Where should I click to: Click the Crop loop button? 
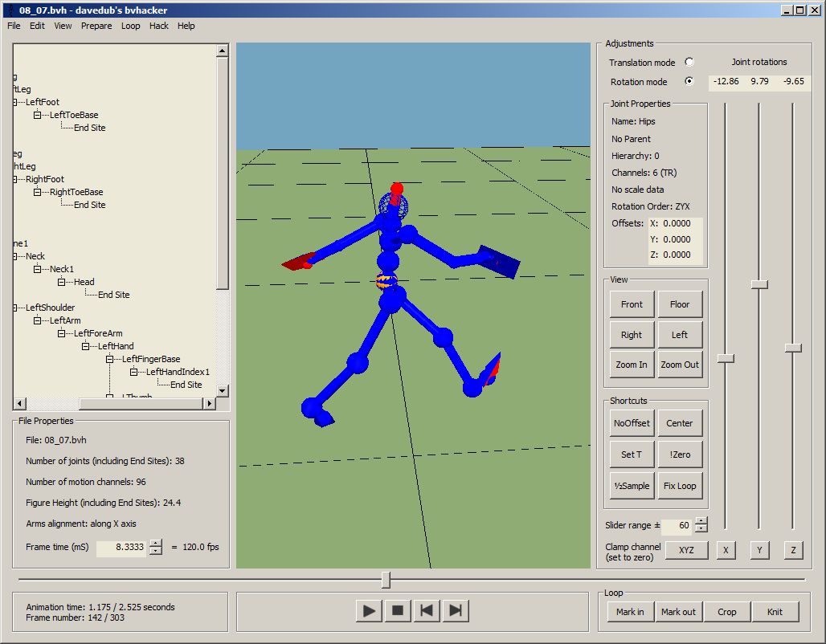click(727, 612)
